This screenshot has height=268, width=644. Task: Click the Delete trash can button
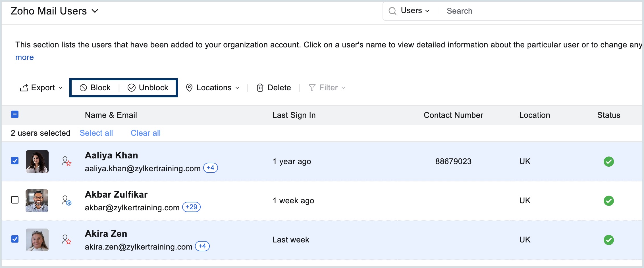(274, 88)
